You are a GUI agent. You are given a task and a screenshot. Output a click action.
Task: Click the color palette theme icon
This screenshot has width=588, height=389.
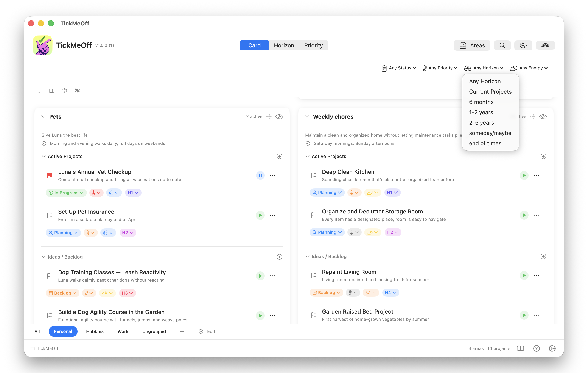(523, 45)
